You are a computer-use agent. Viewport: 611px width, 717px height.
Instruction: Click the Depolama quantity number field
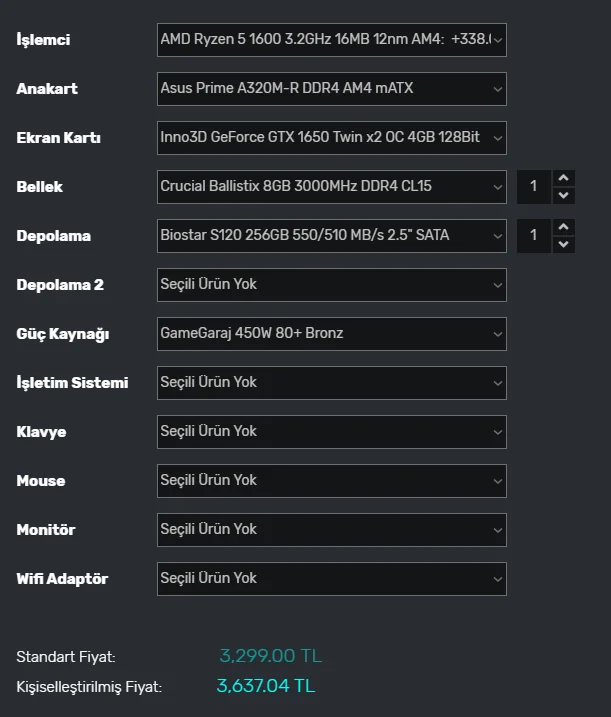(534, 236)
